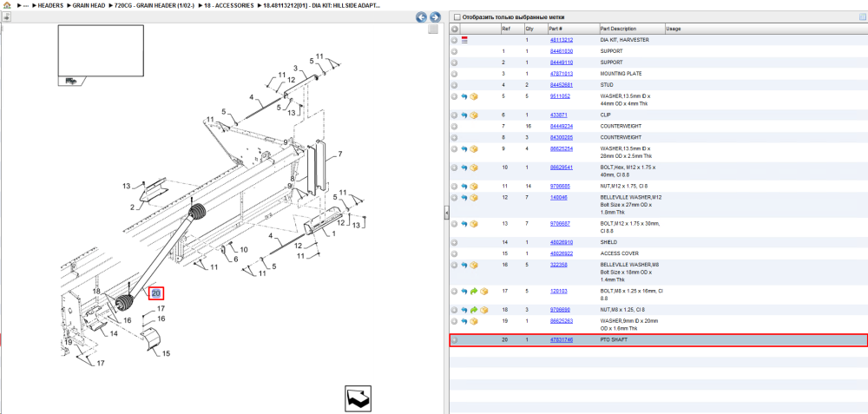
Task: Open 18 - ACCESSORIES breadcrumb item
Action: click(x=227, y=5)
